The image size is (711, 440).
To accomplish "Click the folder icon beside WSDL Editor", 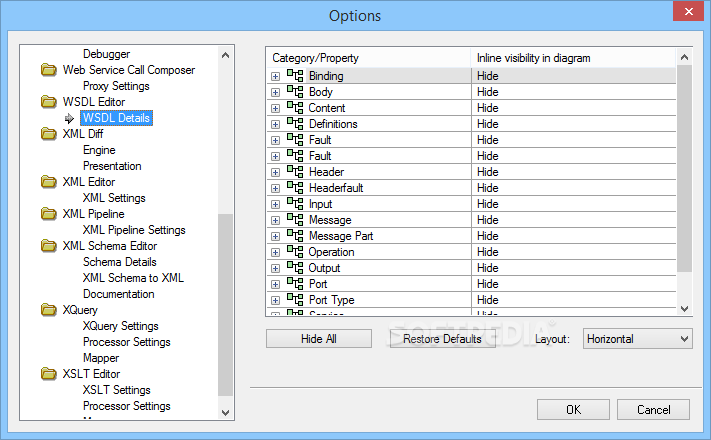I will [48, 102].
